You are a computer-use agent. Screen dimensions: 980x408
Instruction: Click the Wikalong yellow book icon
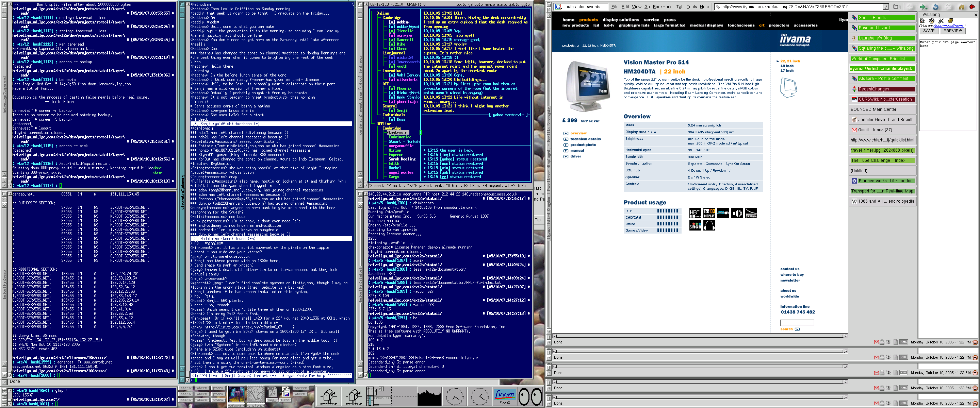[x=950, y=21]
